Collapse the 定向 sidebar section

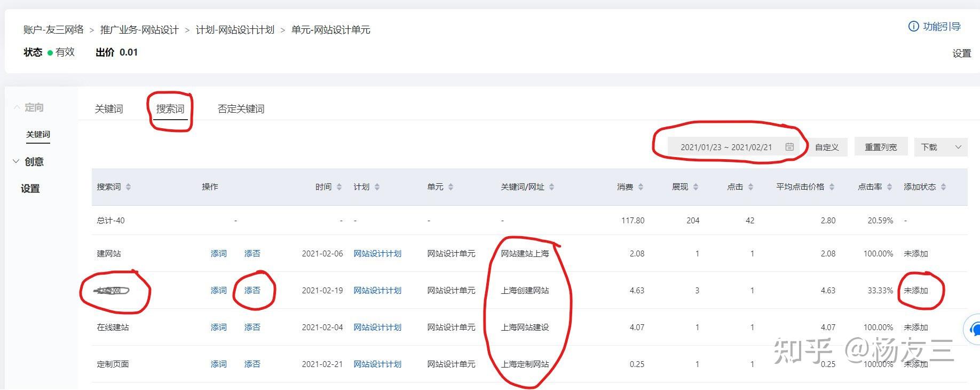point(28,107)
